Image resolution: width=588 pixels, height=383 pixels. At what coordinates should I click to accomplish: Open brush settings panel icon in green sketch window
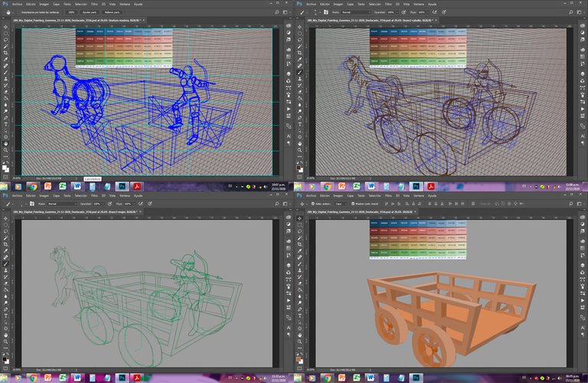pyautogui.click(x=32, y=204)
